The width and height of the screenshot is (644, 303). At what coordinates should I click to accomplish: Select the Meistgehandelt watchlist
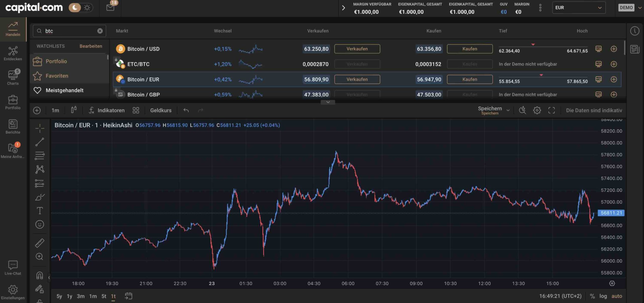(x=69, y=90)
